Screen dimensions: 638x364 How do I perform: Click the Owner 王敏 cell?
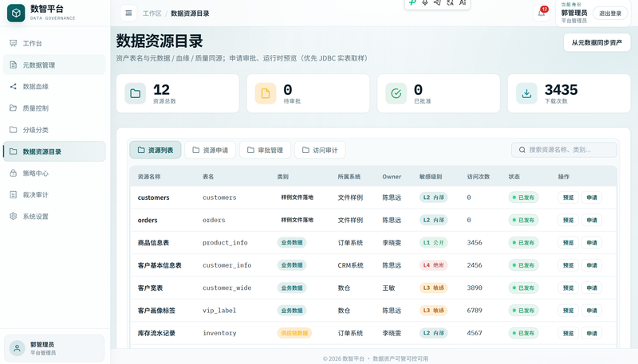[x=388, y=288]
